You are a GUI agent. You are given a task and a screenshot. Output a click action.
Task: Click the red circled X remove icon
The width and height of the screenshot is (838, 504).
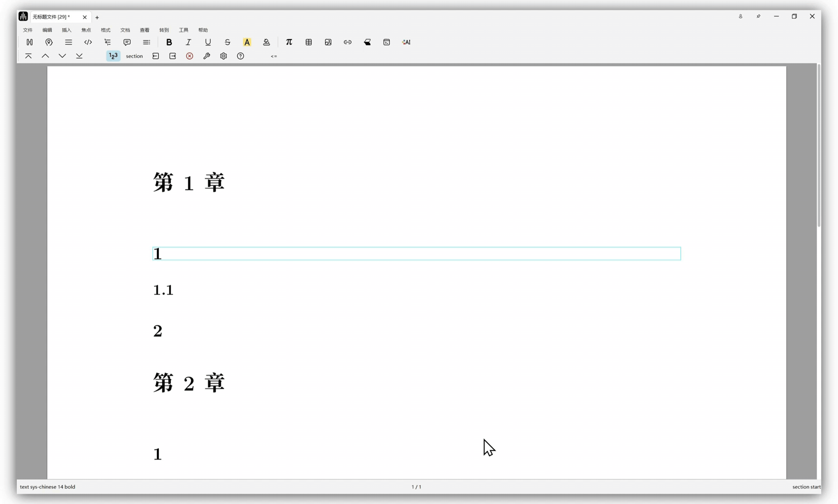tap(190, 56)
